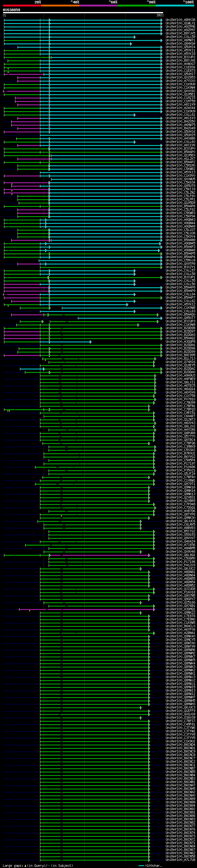
Task: Open hit UniRef100_C0LL59
Action: tap(180, 37)
